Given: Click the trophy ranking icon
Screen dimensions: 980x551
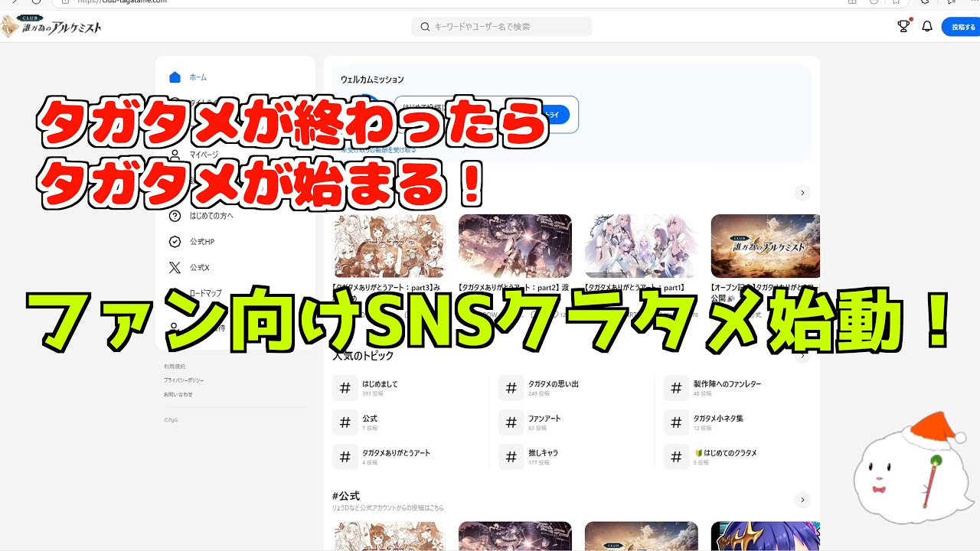Looking at the screenshot, I should click(x=903, y=27).
